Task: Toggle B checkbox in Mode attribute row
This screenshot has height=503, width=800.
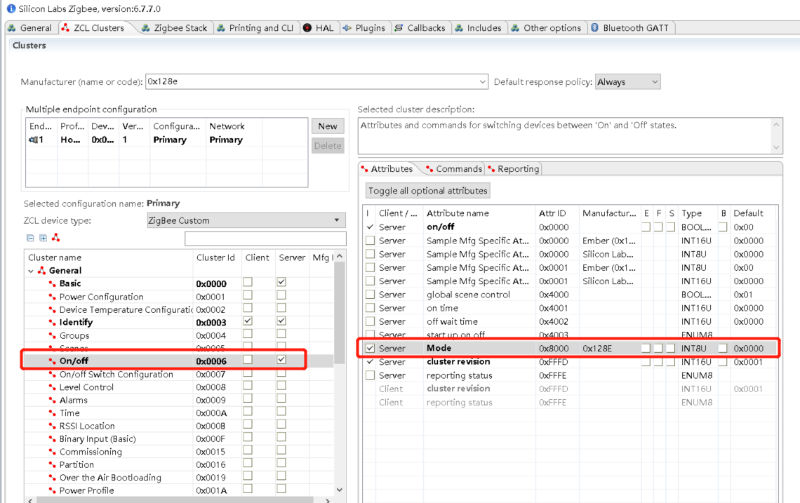Action: [x=722, y=348]
